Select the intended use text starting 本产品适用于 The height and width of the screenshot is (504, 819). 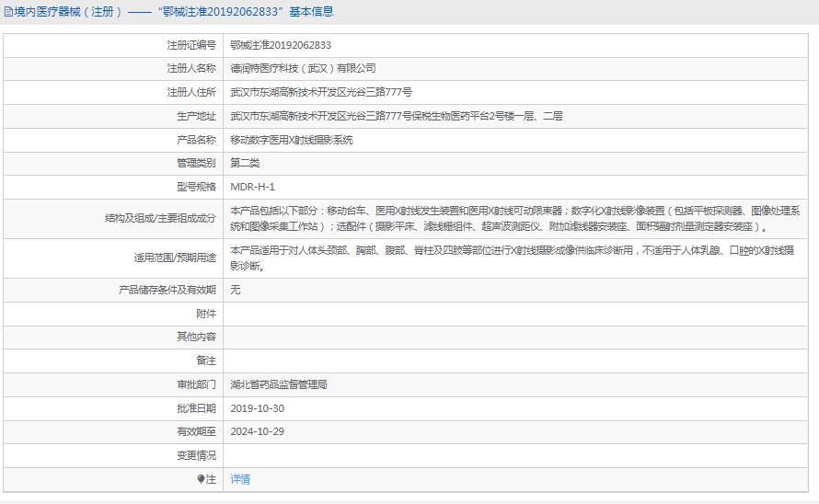[513, 258]
